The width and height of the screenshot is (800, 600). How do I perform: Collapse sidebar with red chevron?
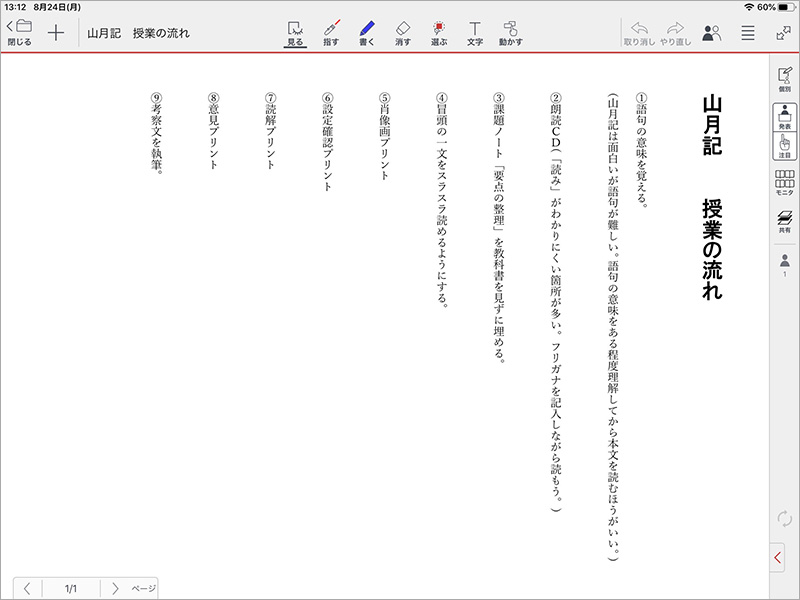click(778, 557)
